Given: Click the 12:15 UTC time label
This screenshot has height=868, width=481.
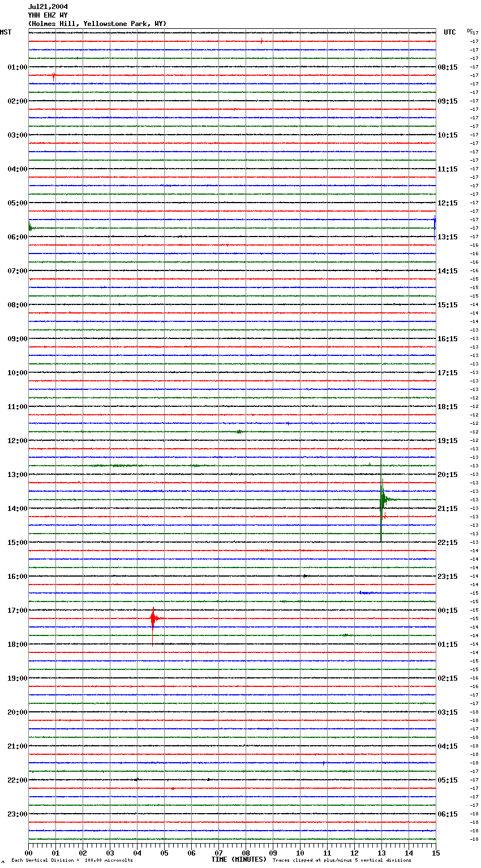Looking at the screenshot, I should click(x=448, y=203).
